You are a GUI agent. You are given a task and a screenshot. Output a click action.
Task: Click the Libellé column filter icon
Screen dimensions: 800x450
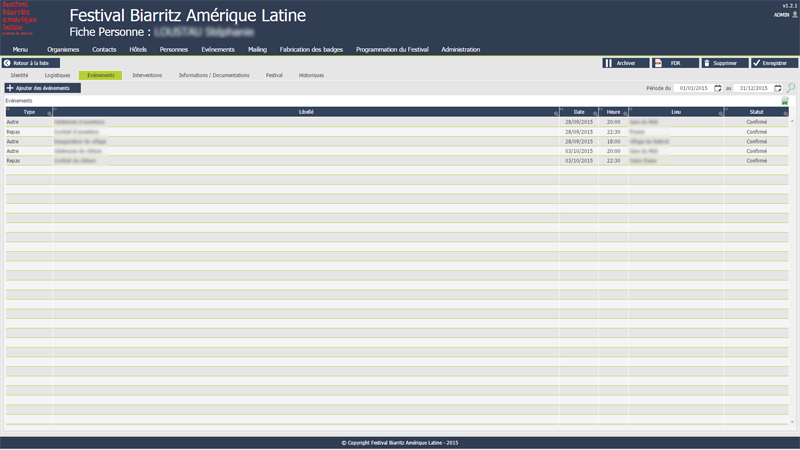[x=556, y=113]
